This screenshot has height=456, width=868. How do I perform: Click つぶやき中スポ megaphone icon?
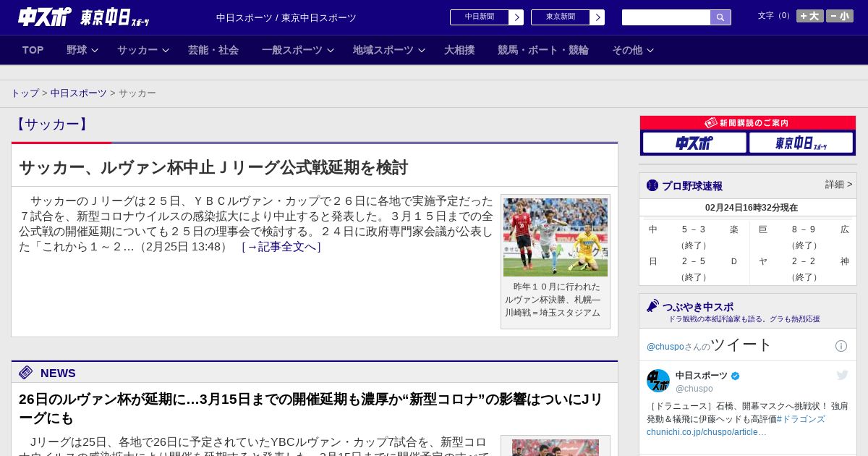[x=652, y=305]
